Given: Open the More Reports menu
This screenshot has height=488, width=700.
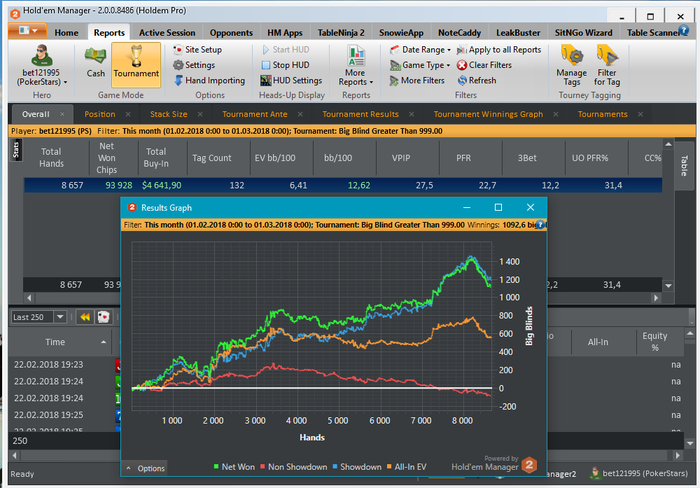Looking at the screenshot, I should pyautogui.click(x=356, y=66).
